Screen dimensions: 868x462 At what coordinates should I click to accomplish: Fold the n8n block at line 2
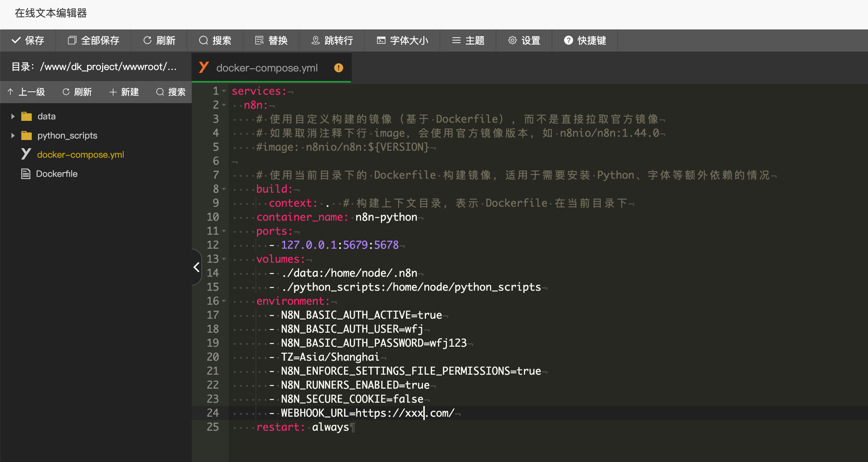224,105
